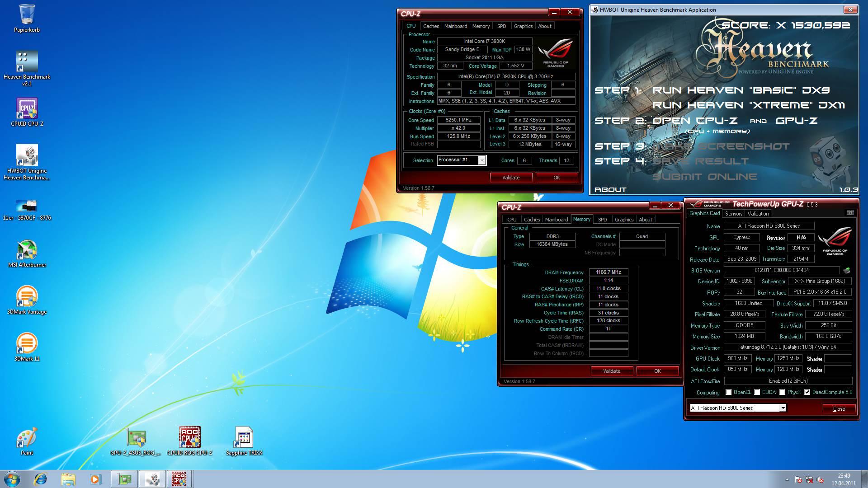Open the 11er - 5870CF - 8776 file

(x=27, y=210)
